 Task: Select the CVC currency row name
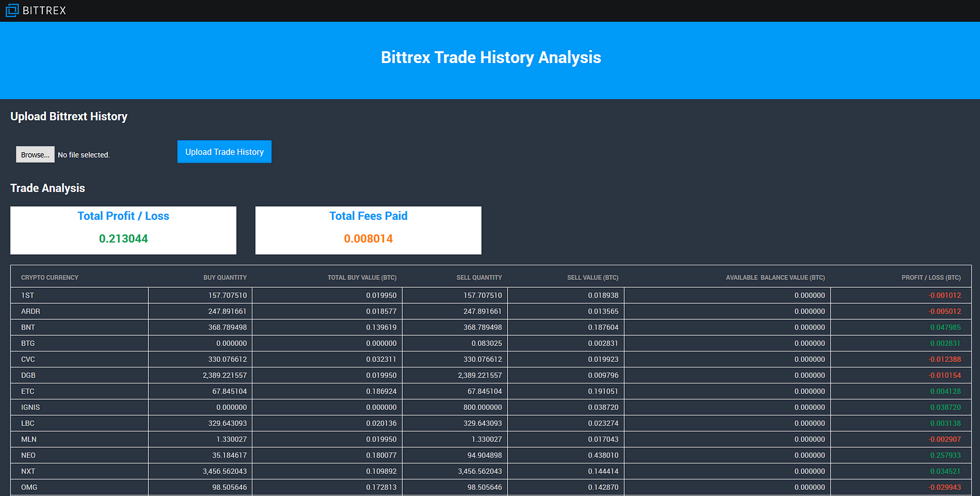tap(28, 359)
